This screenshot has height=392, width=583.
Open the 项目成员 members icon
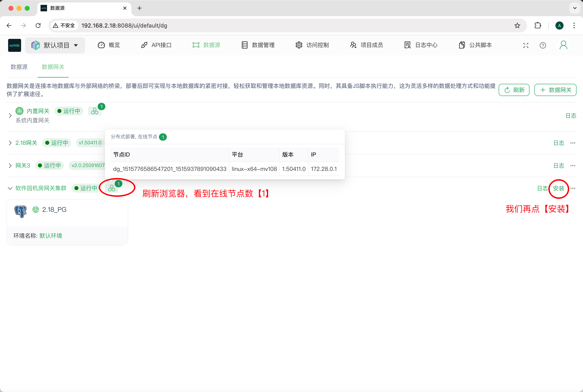pos(353,45)
